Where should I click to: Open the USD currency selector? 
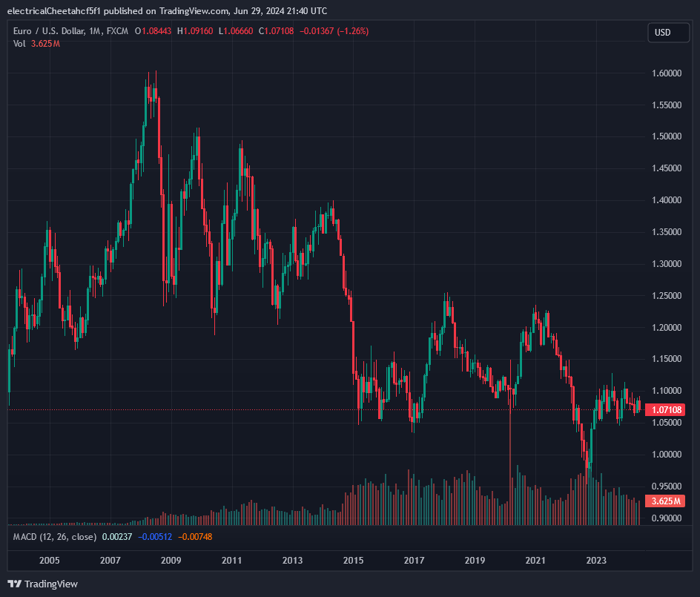click(x=662, y=33)
